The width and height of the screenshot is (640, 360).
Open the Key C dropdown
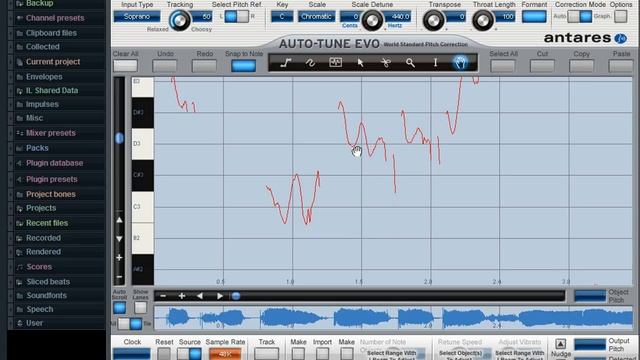point(282,17)
